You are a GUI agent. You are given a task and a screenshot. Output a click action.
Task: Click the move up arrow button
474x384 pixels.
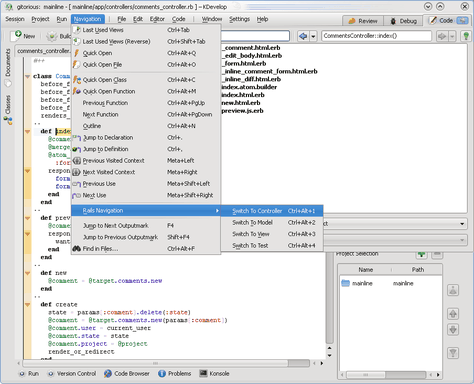click(453, 314)
